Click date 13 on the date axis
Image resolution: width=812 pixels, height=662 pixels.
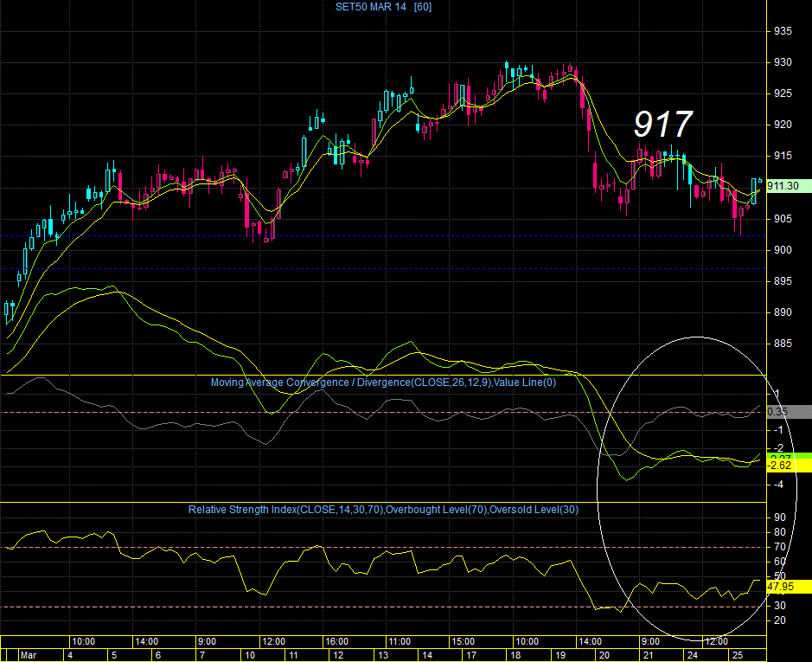(383, 655)
